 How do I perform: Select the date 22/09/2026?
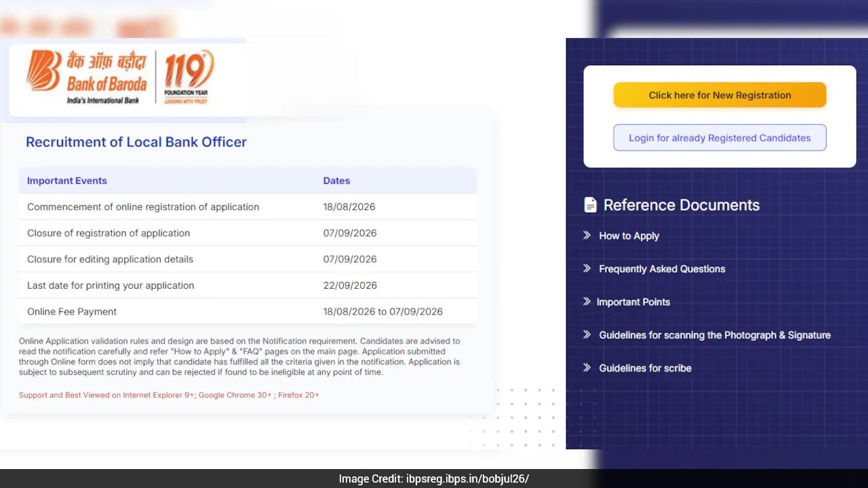(x=350, y=285)
